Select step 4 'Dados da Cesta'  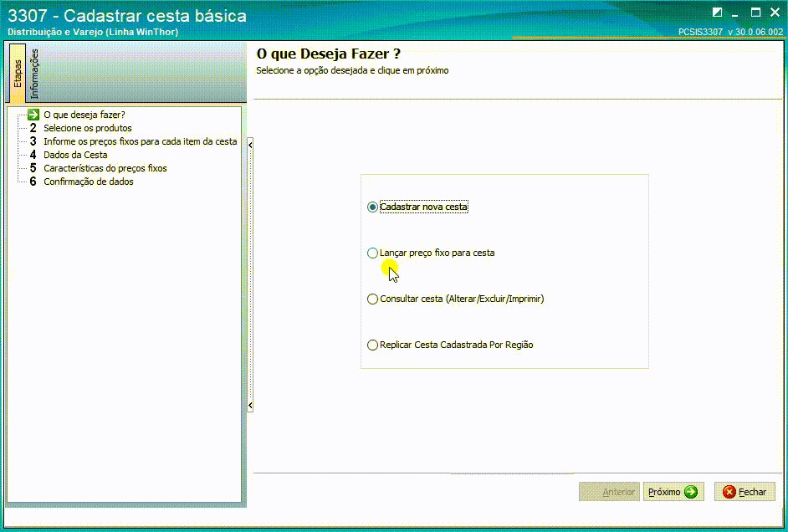75,155
